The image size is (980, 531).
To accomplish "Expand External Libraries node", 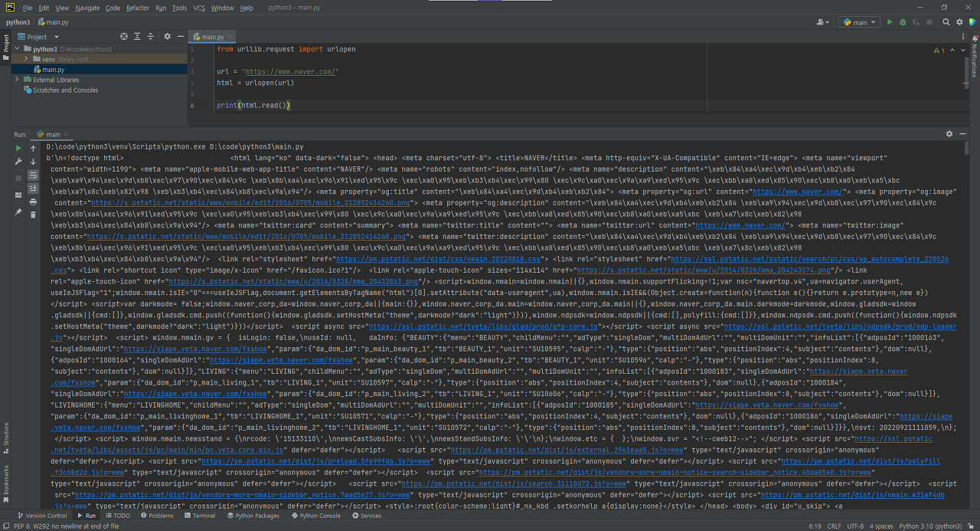I will tap(16, 80).
